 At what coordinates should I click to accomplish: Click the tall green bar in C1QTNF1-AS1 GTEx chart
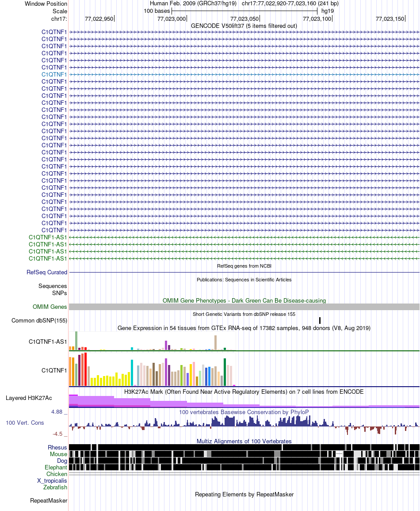[x=76, y=341]
